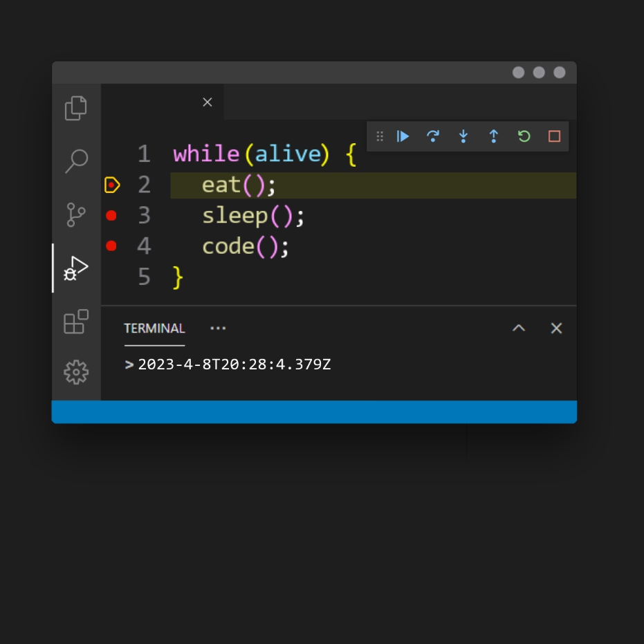Click the middle gray window control dot
The image size is (644, 644).
click(x=539, y=73)
